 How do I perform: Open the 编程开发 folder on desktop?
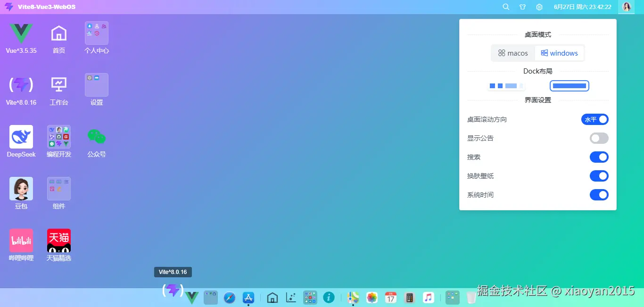[x=59, y=137]
